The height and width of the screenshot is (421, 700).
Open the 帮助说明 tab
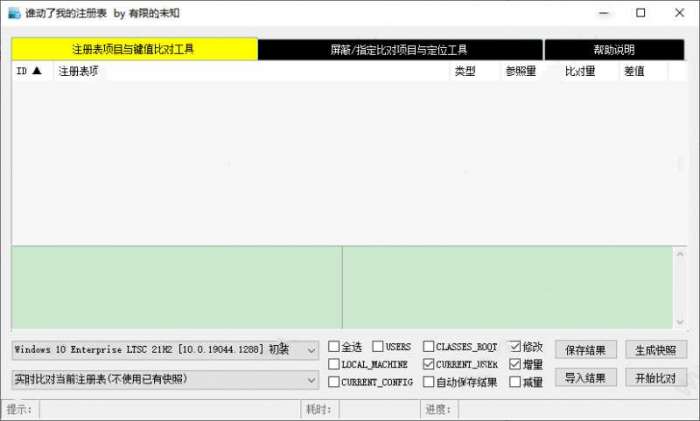pos(614,50)
